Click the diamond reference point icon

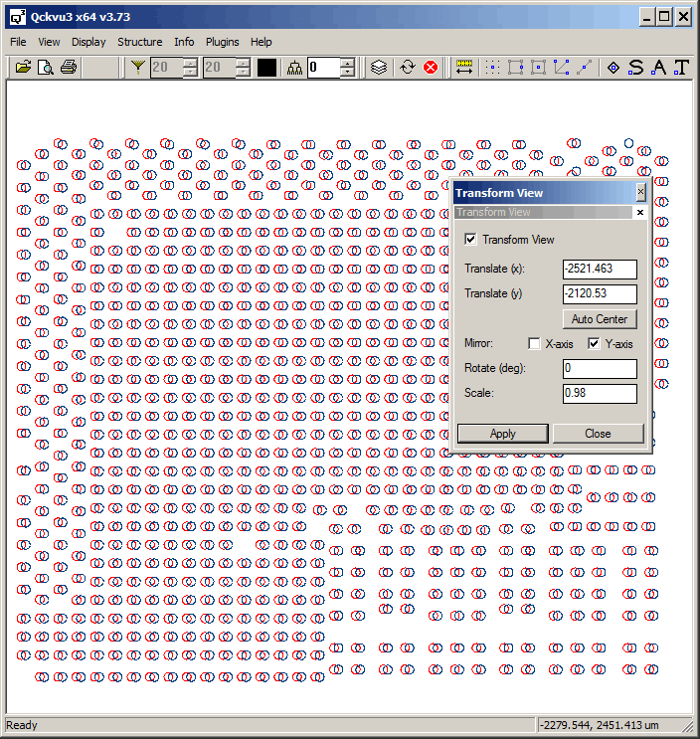tap(613, 68)
